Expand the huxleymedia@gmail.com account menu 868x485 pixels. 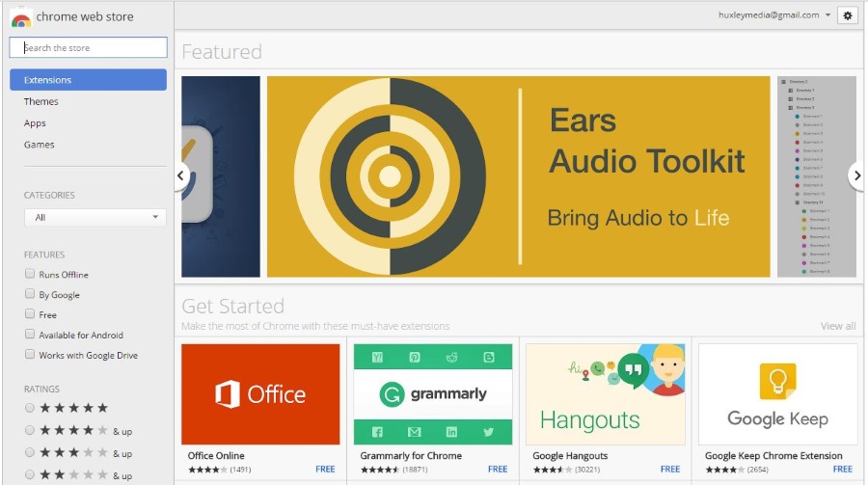point(774,15)
